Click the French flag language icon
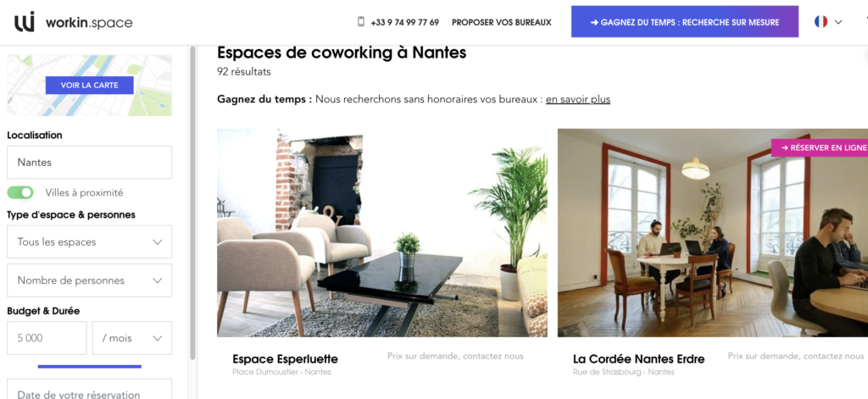The height and width of the screenshot is (399, 868). tap(821, 21)
